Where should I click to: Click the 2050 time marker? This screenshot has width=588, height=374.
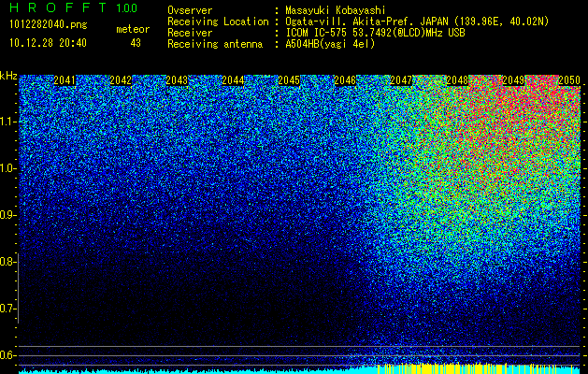(569, 80)
